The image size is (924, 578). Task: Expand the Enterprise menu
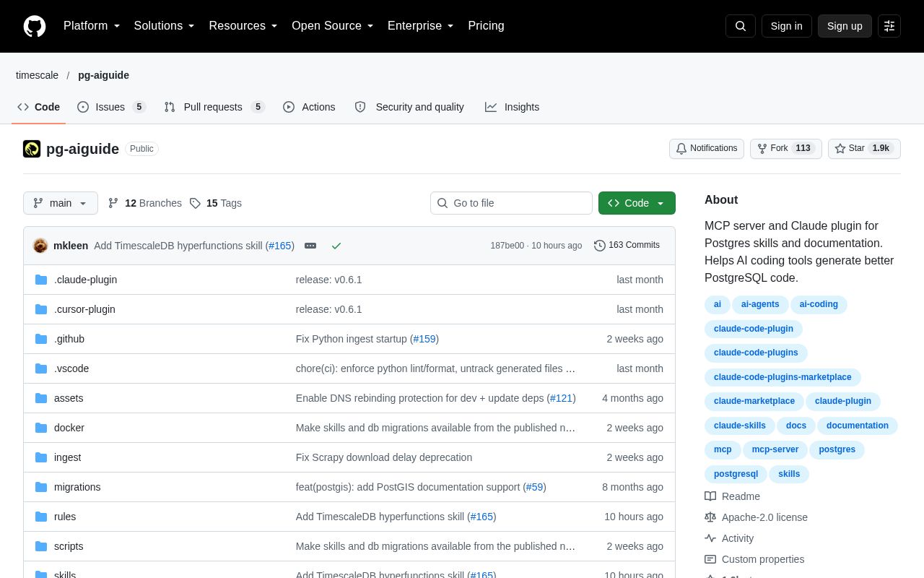point(421,26)
